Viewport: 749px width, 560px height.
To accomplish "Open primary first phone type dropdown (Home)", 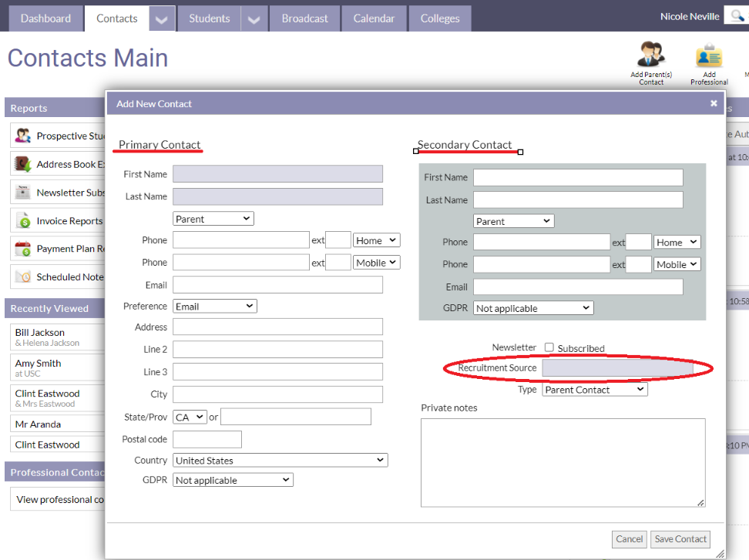I will coord(376,240).
